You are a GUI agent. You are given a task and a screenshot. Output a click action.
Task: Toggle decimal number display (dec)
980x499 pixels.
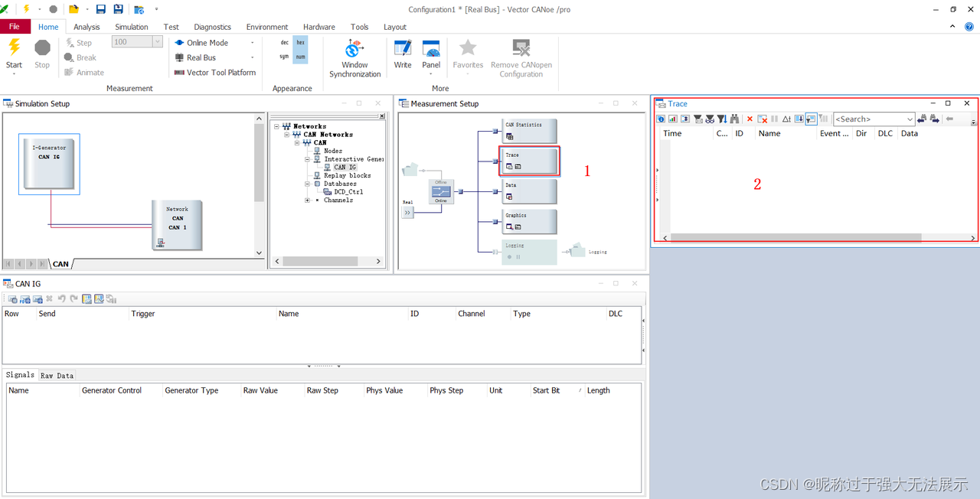coord(285,43)
